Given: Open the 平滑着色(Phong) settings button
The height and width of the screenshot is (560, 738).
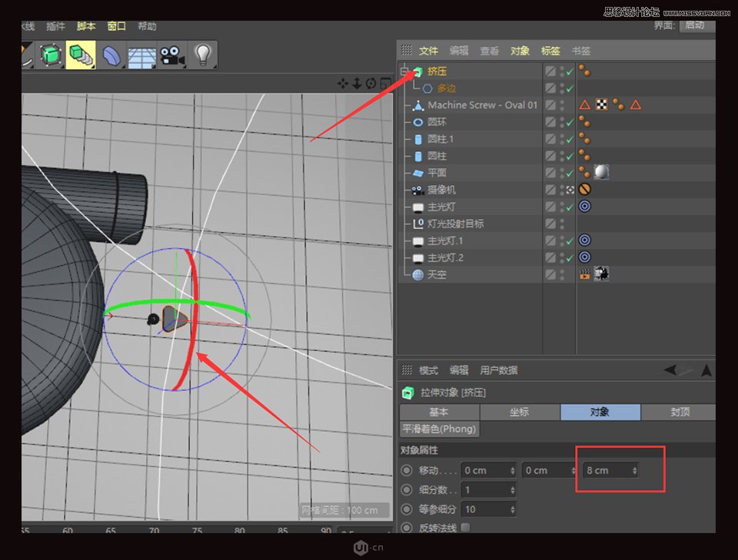Looking at the screenshot, I should coord(438,429).
